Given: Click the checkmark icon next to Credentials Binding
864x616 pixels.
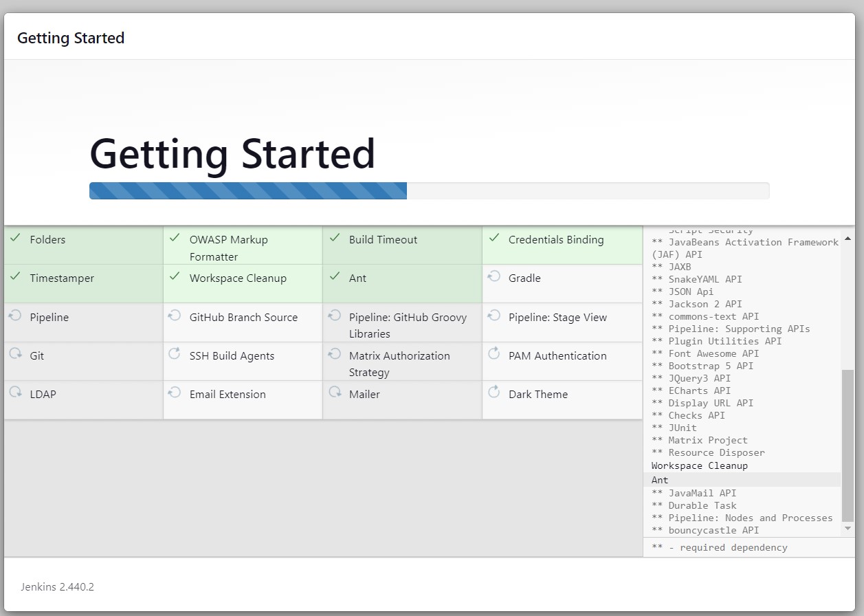Looking at the screenshot, I should click(x=494, y=238).
